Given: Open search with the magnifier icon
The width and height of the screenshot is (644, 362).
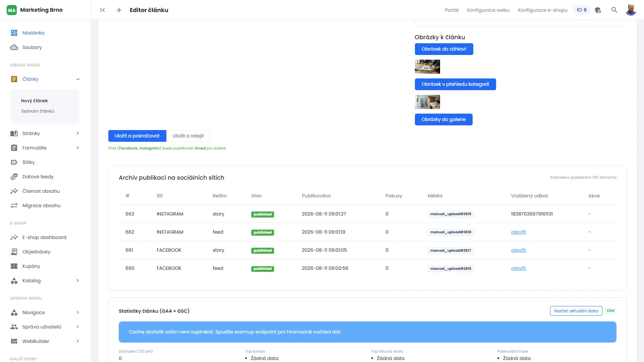Looking at the screenshot, I should pos(614,10).
